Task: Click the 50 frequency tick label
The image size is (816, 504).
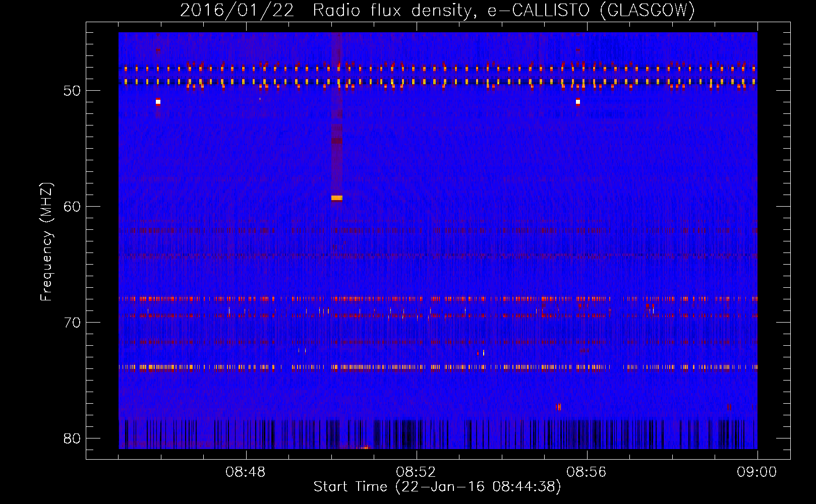Action: pos(72,91)
